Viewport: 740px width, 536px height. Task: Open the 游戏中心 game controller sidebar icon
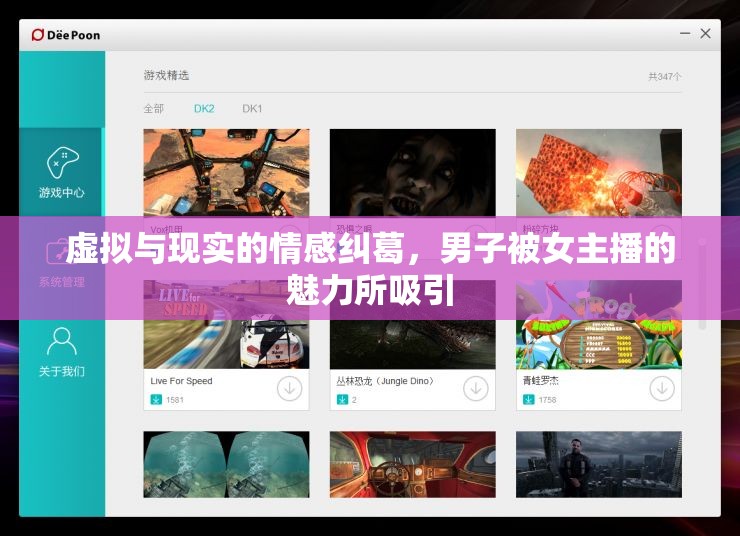pyautogui.click(x=62, y=162)
